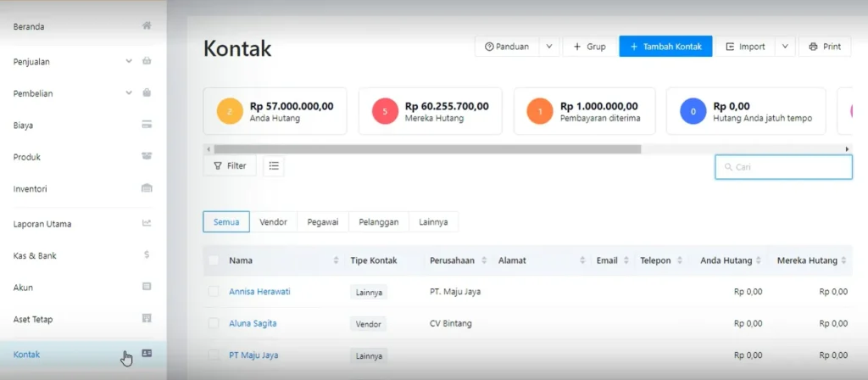This screenshot has width=868, height=380.
Task: Click the Produk box icon in sidebar
Action: pyautogui.click(x=147, y=157)
